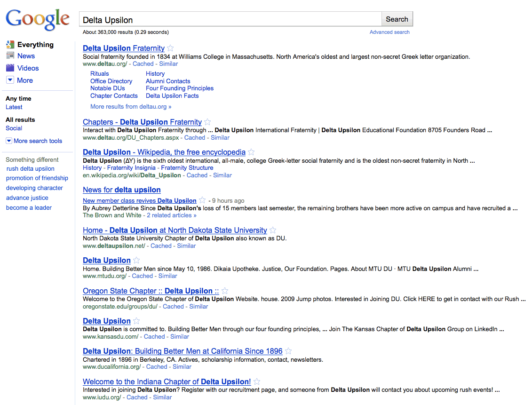Open Cached version of www.iudu.org
The image size is (532, 405).
pos(137,397)
